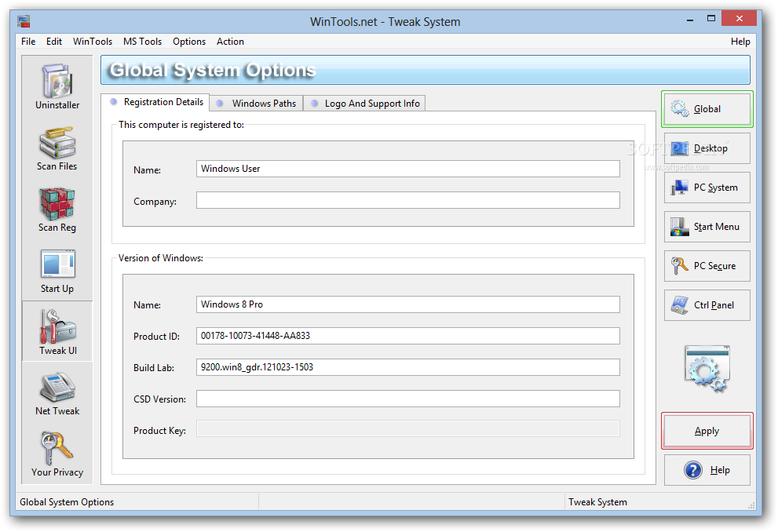Viewport: 778px width, 532px height.
Task: Open the Desktop tweaks section
Action: [x=707, y=148]
